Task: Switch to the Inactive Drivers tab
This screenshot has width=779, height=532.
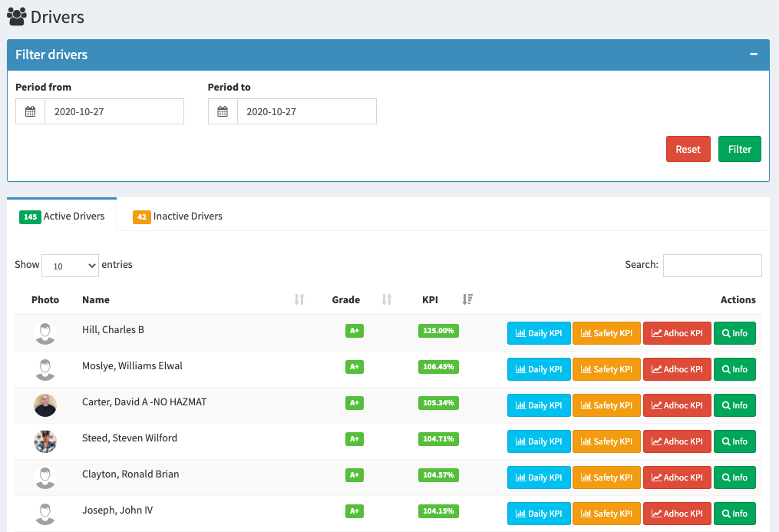Action: click(177, 216)
